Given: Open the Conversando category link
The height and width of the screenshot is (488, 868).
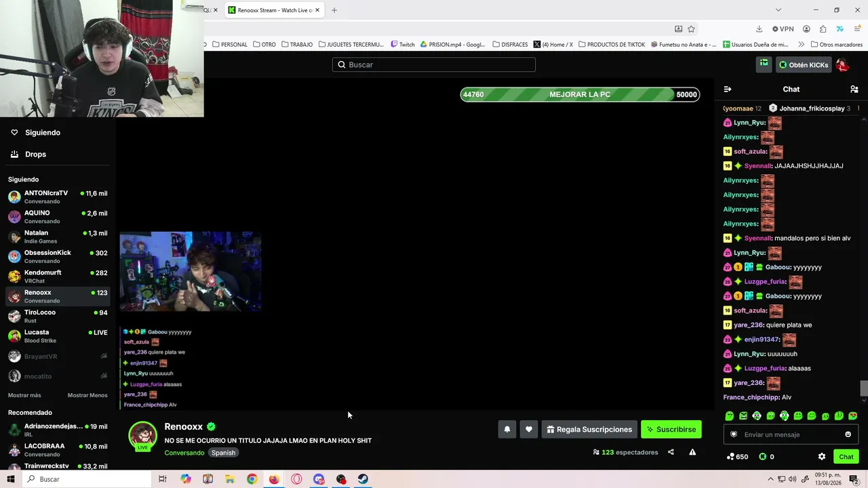Looking at the screenshot, I should point(184,453).
